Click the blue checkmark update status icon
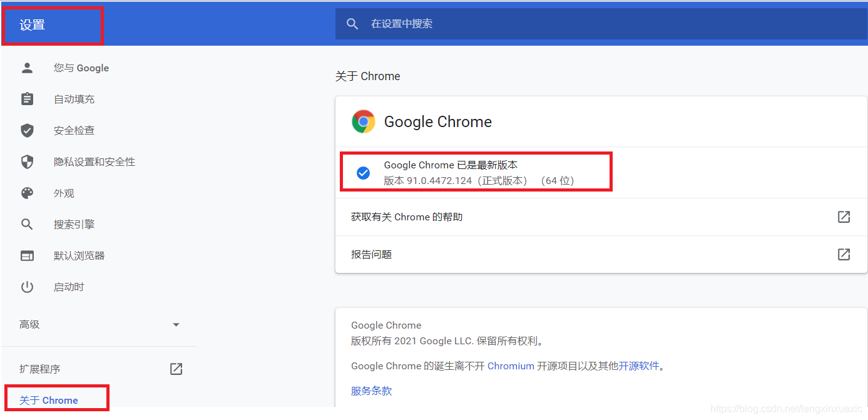 (363, 173)
